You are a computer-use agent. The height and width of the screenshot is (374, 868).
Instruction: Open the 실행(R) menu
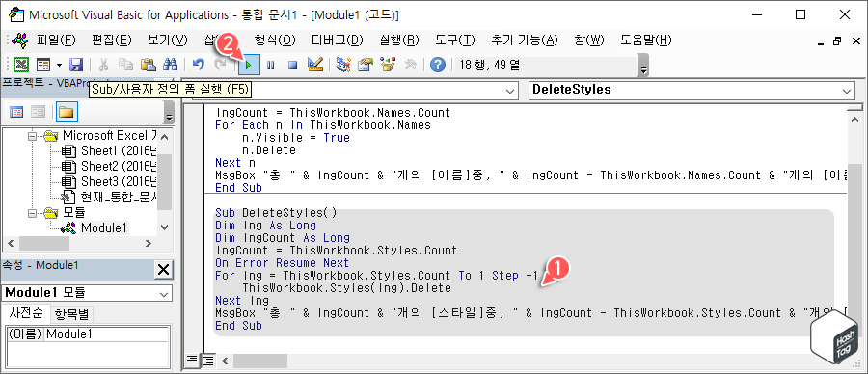(399, 40)
